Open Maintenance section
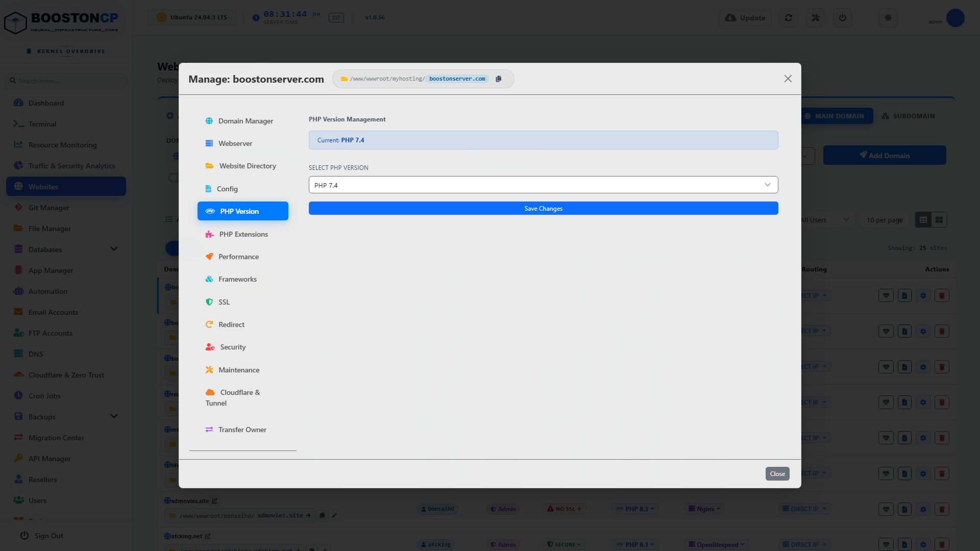Screen dimensions: 980x551 tap(243, 370)
